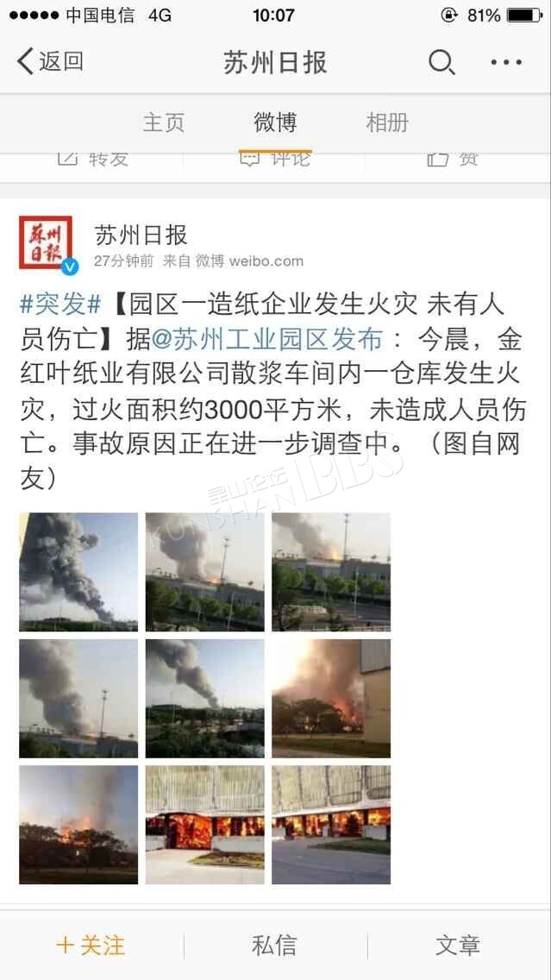Viewport: 551px width, 980px height.
Task: Open the three-dot more options menu
Action: pyautogui.click(x=506, y=62)
